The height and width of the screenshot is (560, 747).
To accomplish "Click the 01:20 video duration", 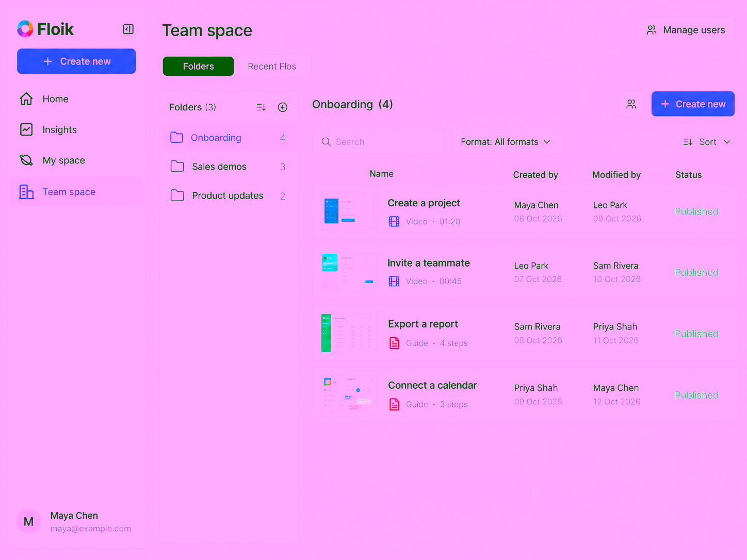I will coord(450,222).
